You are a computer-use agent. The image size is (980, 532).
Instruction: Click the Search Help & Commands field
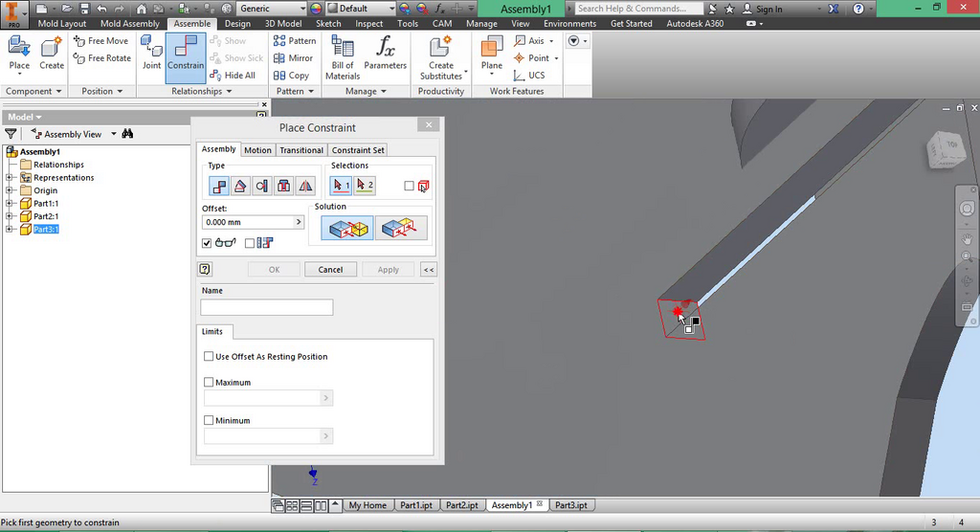coord(638,8)
